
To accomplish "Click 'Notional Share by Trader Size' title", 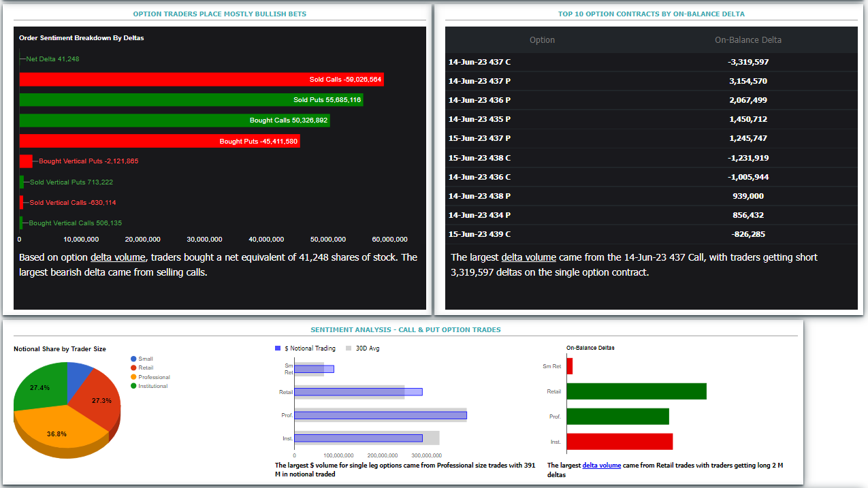I will click(60, 349).
